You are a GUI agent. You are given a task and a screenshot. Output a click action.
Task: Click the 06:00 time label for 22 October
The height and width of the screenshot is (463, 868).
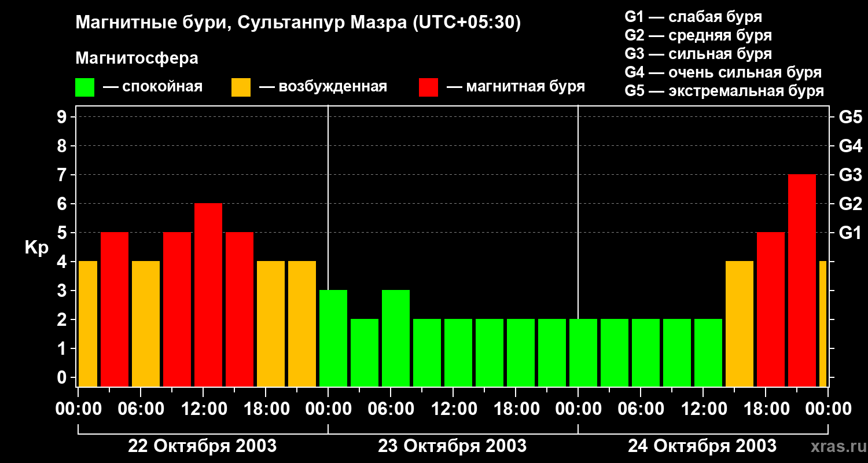point(141,409)
